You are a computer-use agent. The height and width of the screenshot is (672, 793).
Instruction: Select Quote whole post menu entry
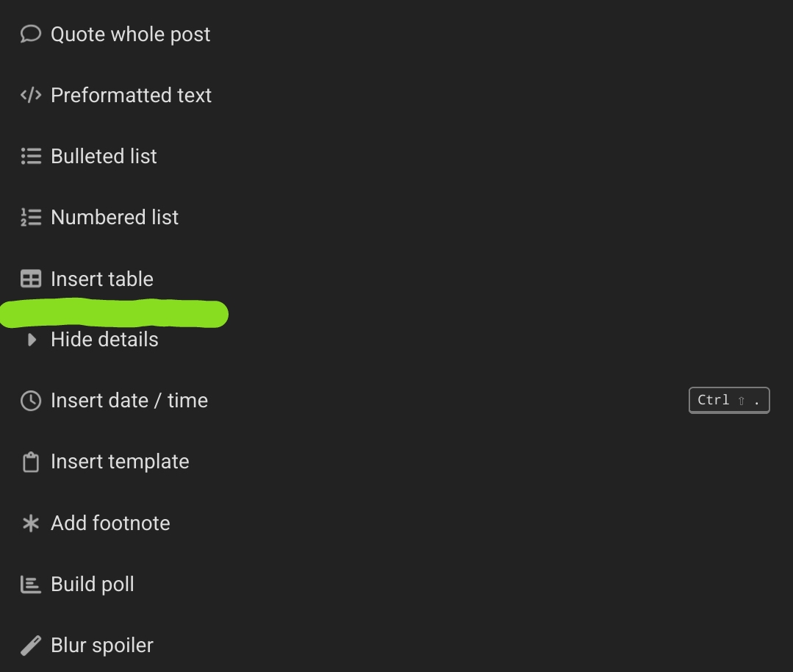coord(130,35)
